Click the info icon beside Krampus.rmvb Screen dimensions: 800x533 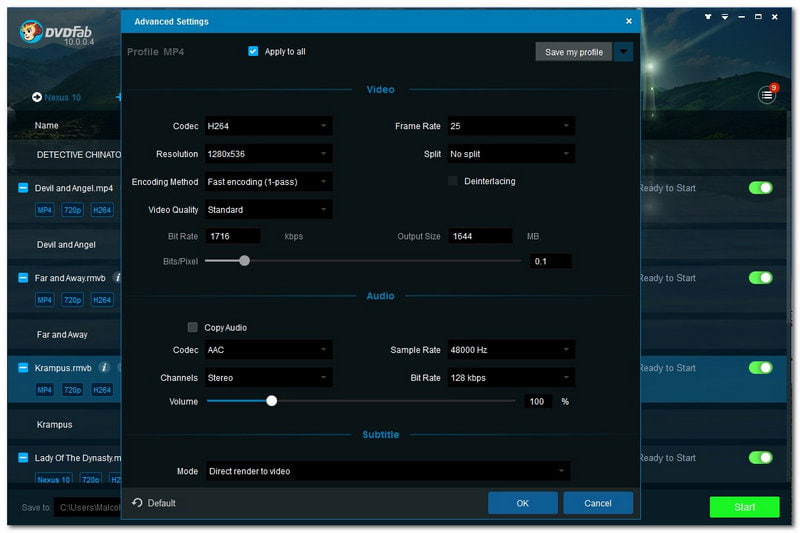coord(104,368)
